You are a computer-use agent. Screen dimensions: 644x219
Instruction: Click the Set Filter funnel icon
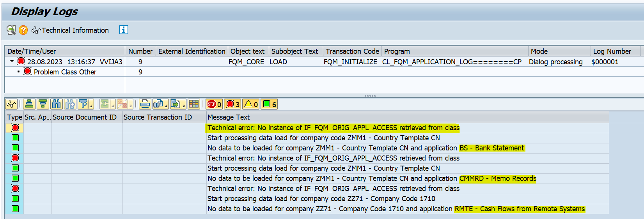(x=83, y=104)
